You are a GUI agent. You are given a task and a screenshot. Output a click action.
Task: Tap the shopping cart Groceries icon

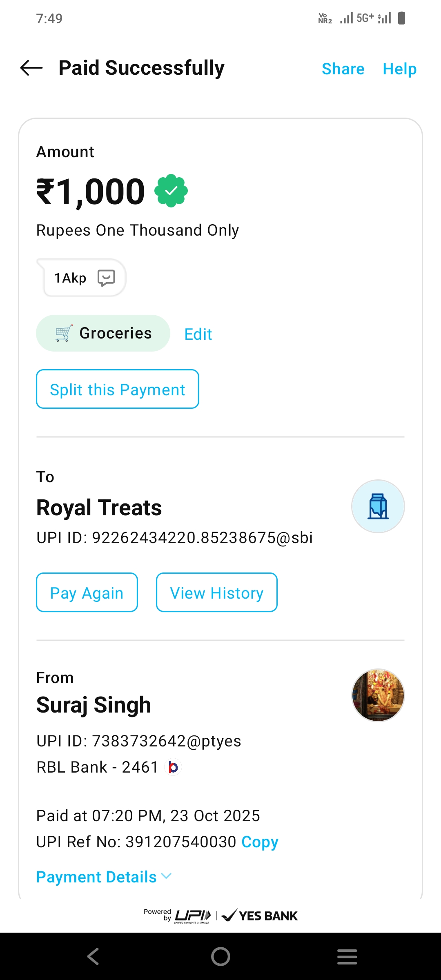(x=64, y=333)
